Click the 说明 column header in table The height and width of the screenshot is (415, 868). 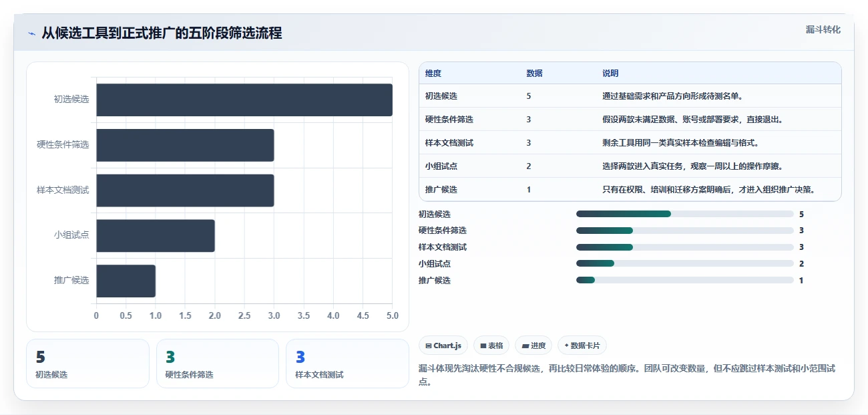610,74
